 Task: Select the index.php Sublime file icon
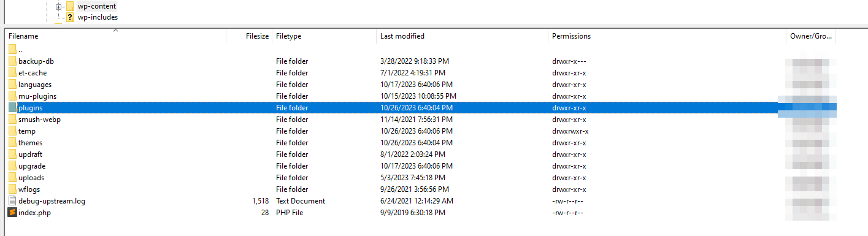pos(12,213)
